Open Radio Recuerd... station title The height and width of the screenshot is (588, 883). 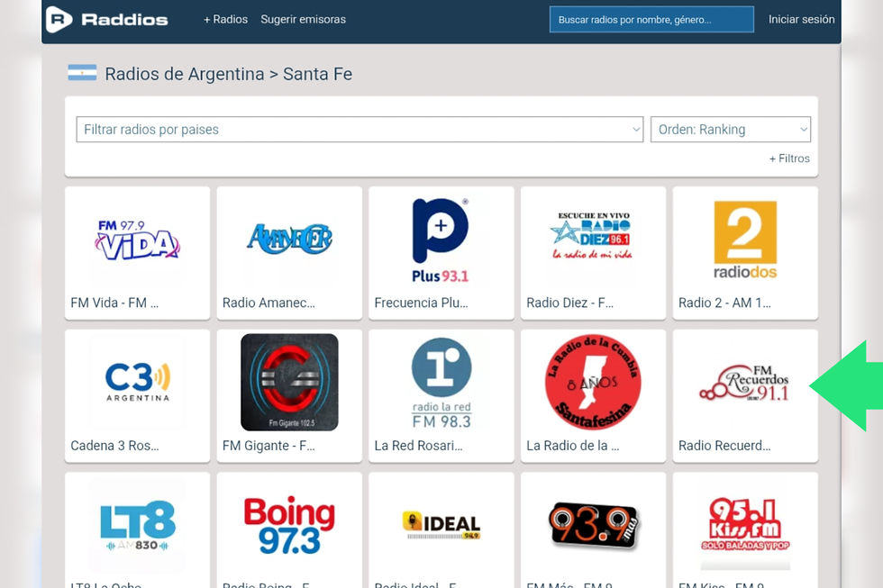click(x=724, y=446)
